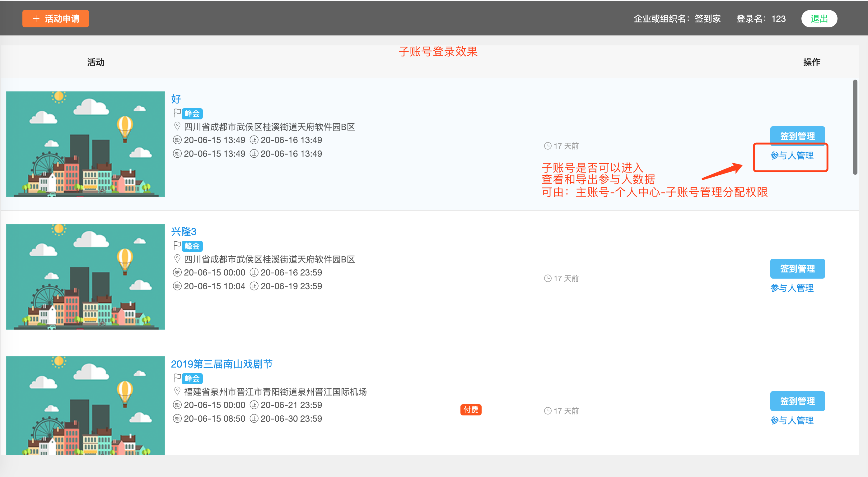Click the cover thumbnail of event 兴隆3

click(85, 276)
